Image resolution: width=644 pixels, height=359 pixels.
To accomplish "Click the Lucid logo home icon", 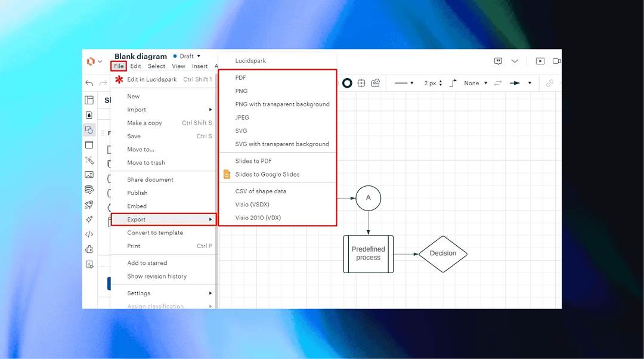I will tap(91, 61).
